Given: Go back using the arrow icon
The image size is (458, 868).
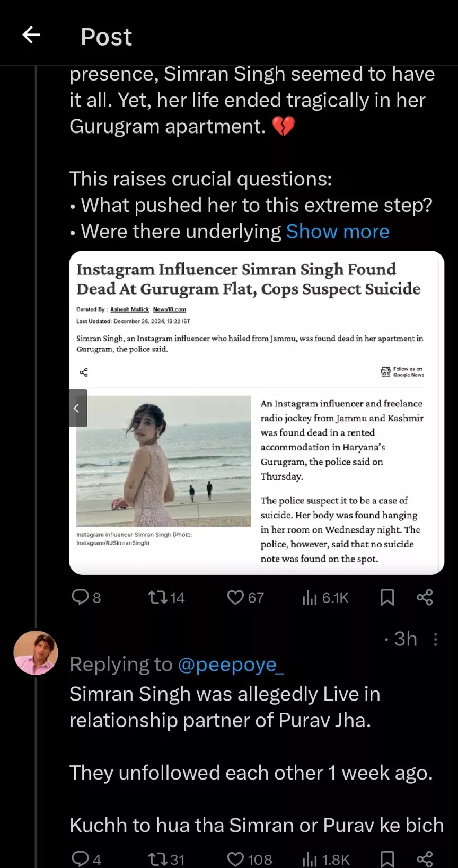Looking at the screenshot, I should [x=31, y=36].
